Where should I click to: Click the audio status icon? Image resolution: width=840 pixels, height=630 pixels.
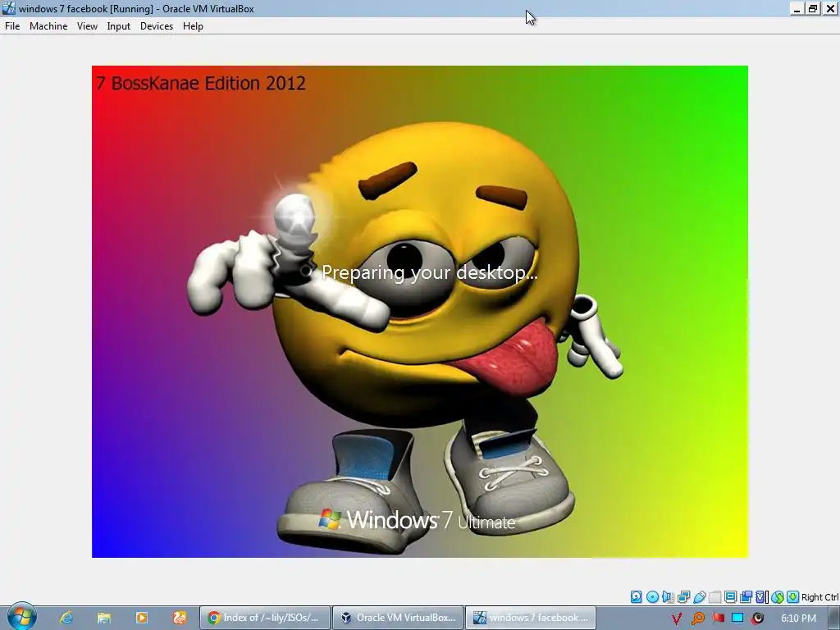(x=668, y=596)
